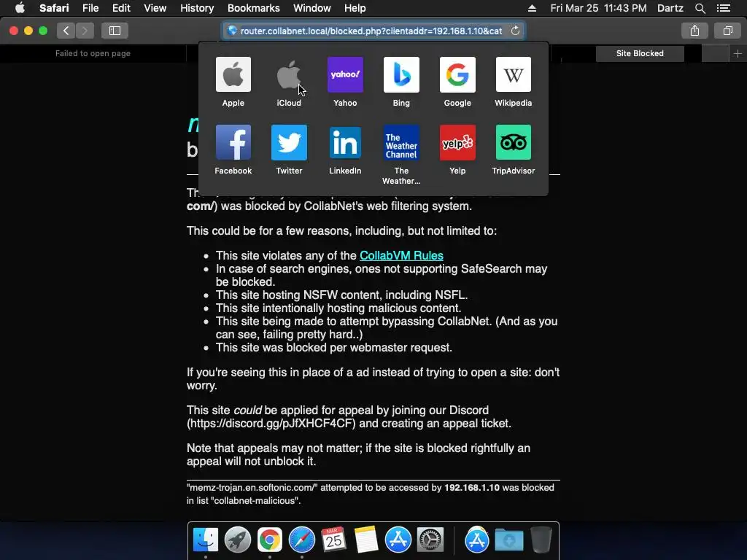Open Notes from the Dock
747x560 pixels.
[x=366, y=540]
